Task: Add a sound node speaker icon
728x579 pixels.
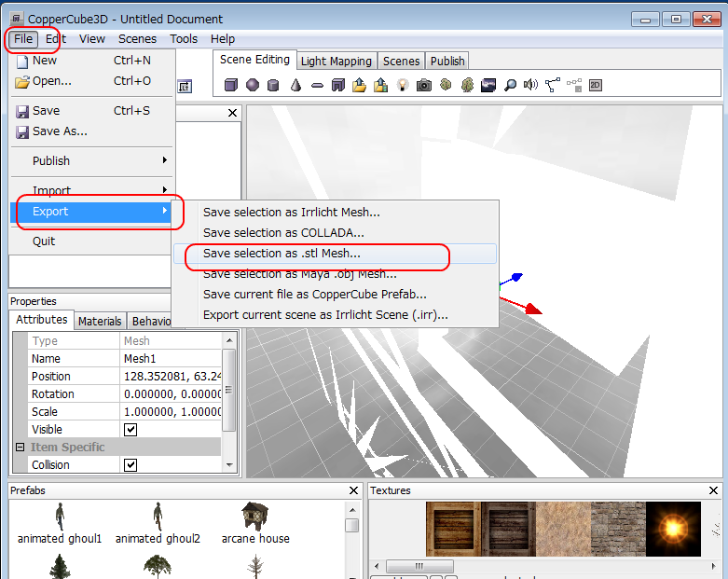Action: [x=530, y=85]
